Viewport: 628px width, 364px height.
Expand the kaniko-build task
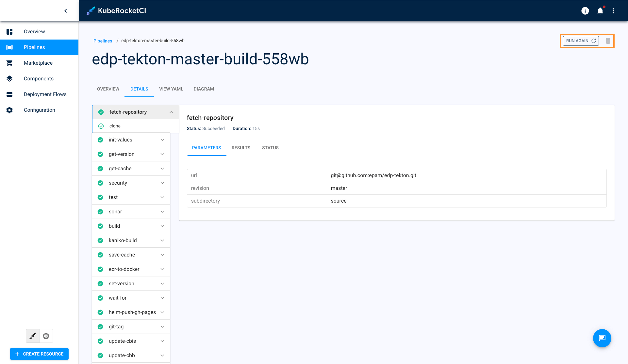click(162, 240)
